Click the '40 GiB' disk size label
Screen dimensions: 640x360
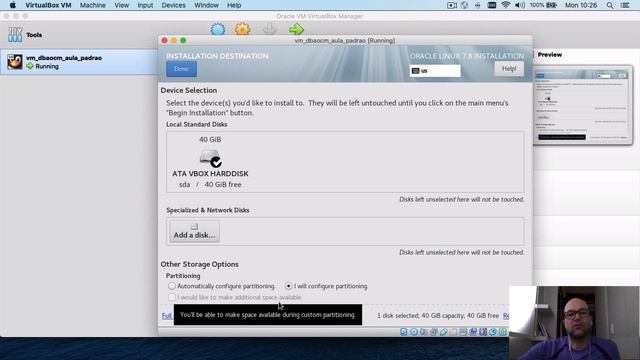[210, 140]
